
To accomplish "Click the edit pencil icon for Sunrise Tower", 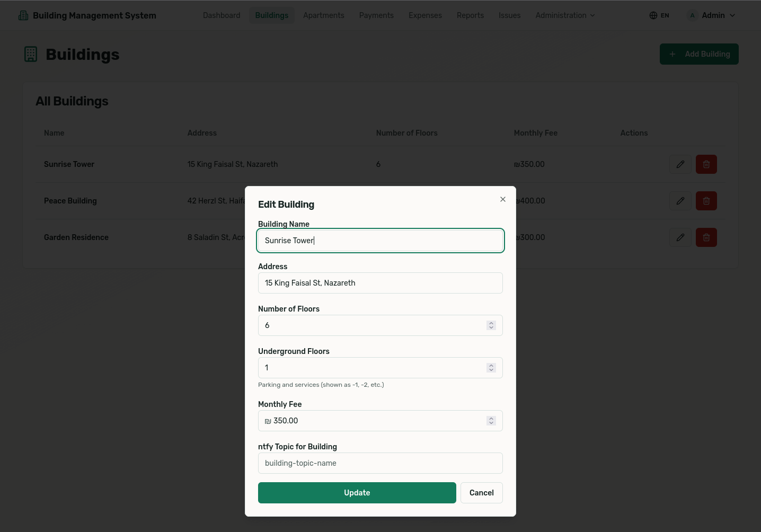I will click(x=680, y=164).
